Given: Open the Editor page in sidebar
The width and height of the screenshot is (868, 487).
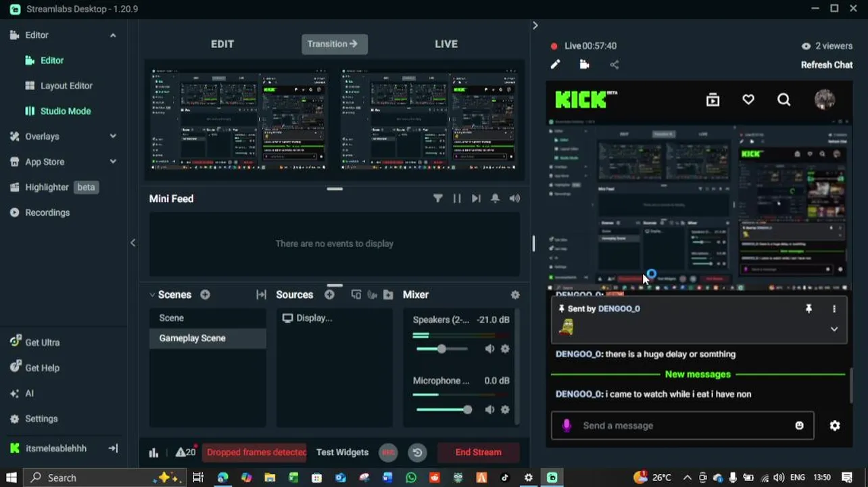Looking at the screenshot, I should (x=51, y=60).
